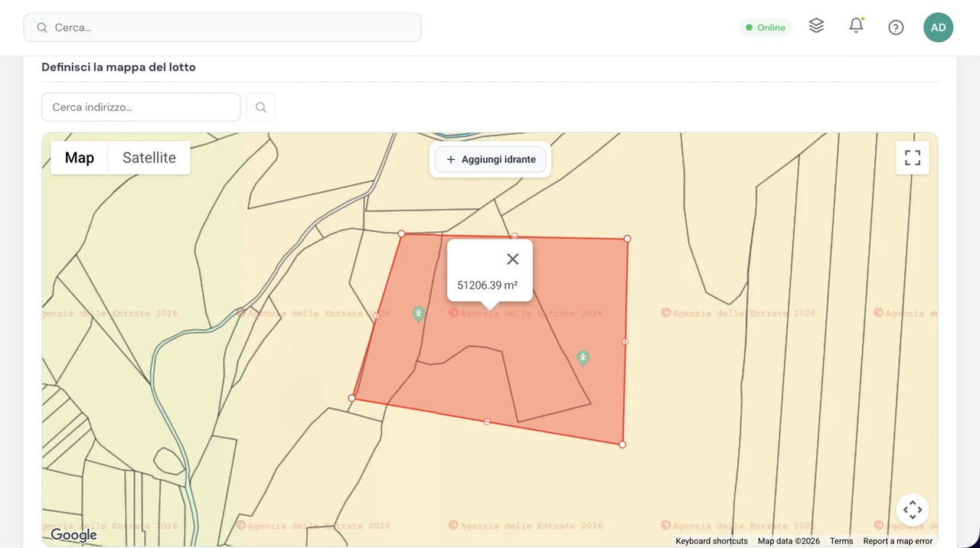Click the address search magnifier button

261,107
